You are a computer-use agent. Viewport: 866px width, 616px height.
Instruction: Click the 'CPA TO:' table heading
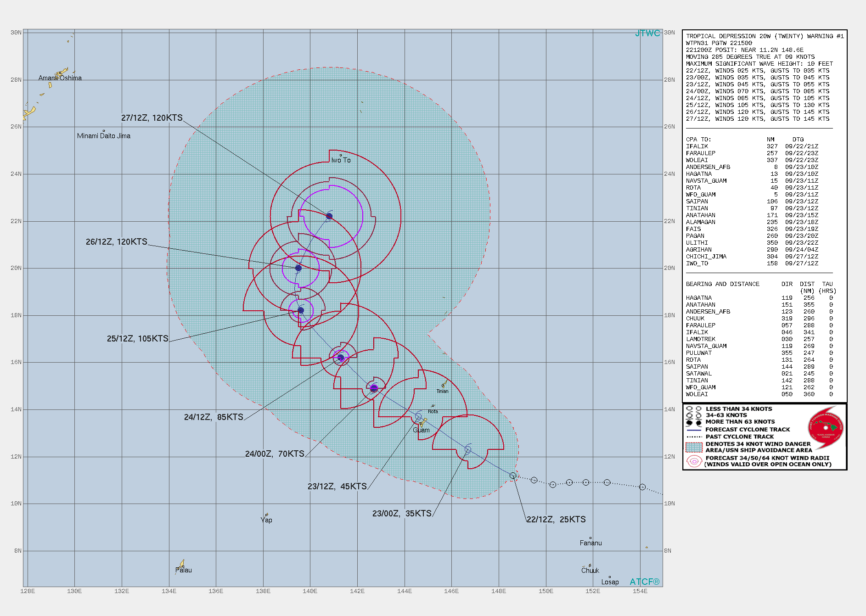tap(698, 140)
